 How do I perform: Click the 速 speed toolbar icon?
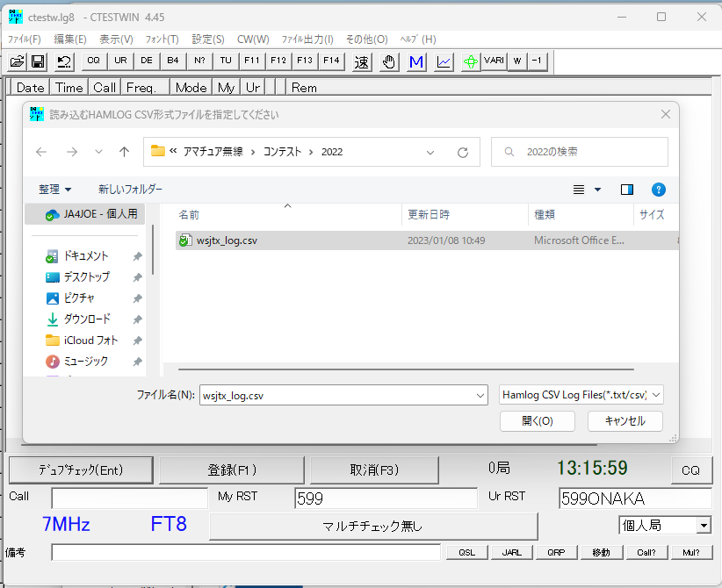[362, 61]
